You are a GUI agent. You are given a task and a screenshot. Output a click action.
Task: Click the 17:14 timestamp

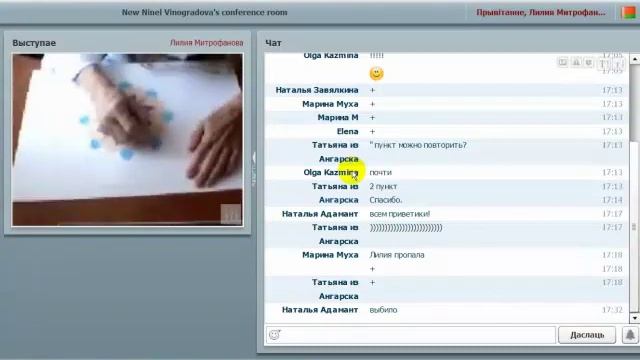pyautogui.click(x=612, y=200)
